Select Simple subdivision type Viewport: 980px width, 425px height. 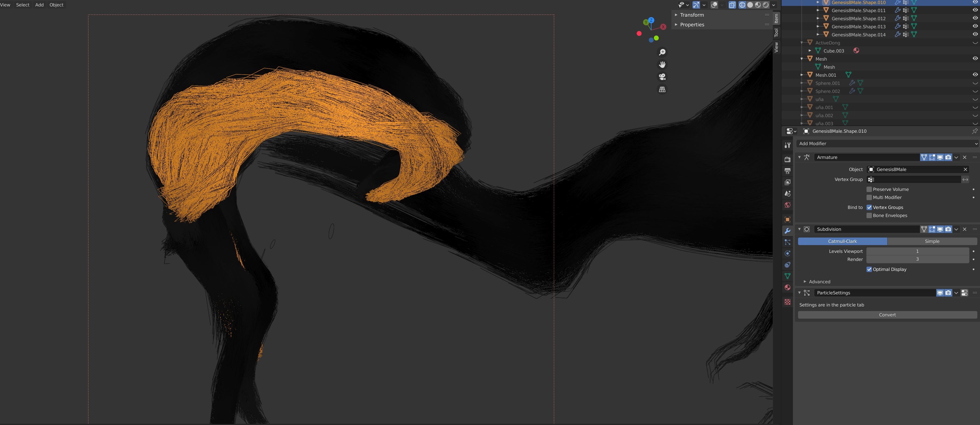tap(932, 241)
